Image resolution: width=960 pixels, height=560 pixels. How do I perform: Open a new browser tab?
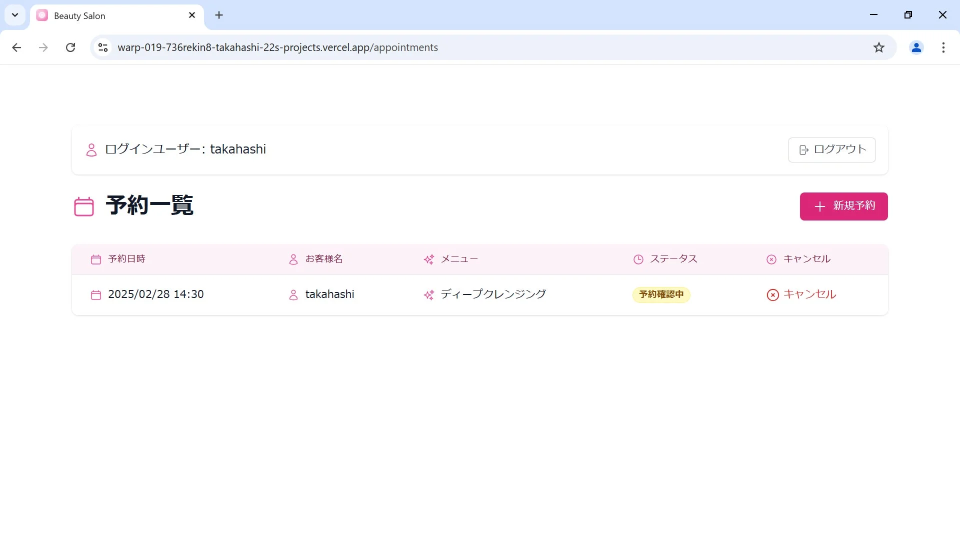coord(219,15)
